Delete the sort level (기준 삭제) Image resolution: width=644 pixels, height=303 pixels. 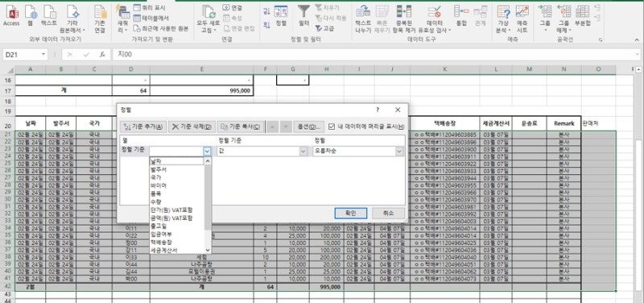(192, 127)
